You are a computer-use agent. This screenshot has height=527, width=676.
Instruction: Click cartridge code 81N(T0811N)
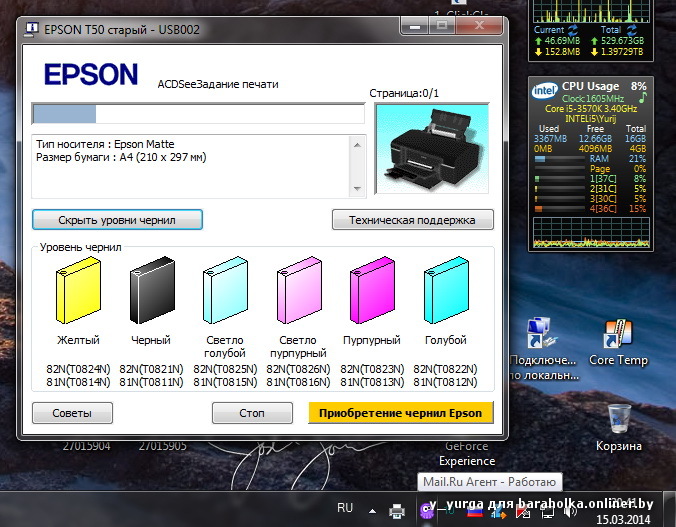(x=151, y=382)
